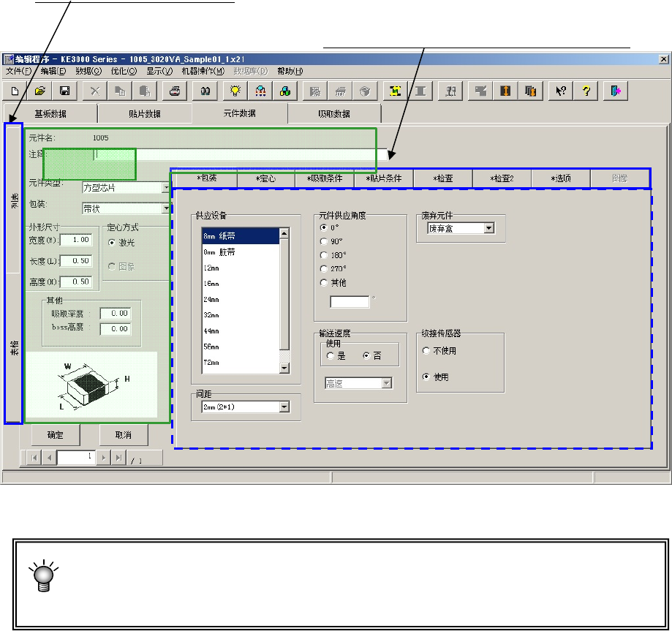Go to first record navigation button

point(34,458)
